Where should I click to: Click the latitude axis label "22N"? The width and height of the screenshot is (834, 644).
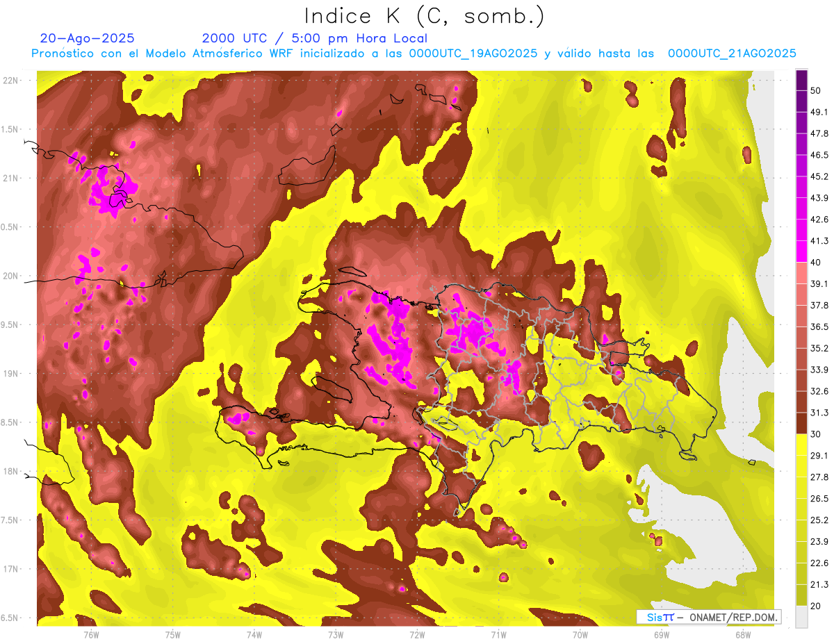point(12,81)
